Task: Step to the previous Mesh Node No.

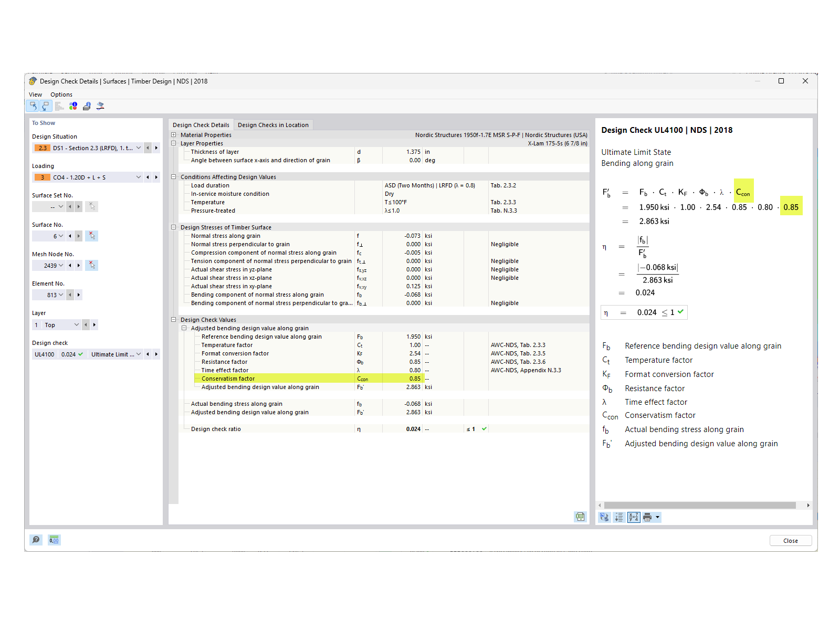Action: coord(70,265)
